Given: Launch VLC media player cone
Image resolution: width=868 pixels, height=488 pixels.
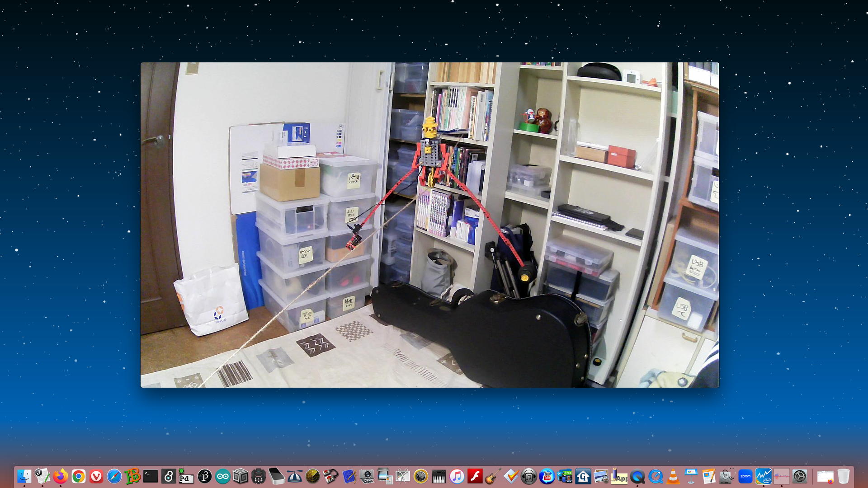Looking at the screenshot, I should pyautogui.click(x=673, y=476).
